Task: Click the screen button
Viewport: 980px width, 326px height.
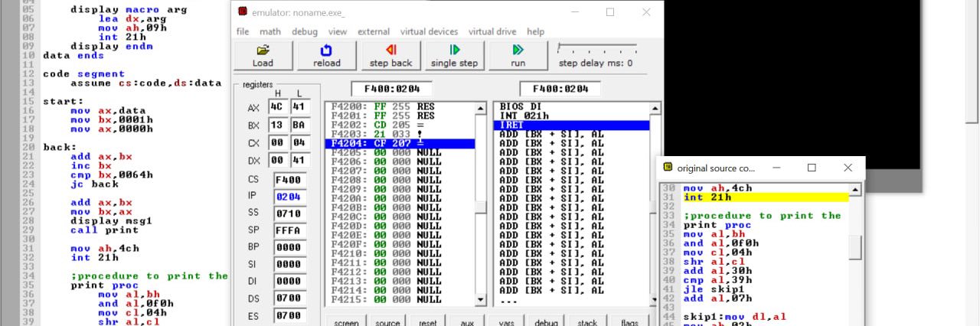Action: tap(346, 320)
